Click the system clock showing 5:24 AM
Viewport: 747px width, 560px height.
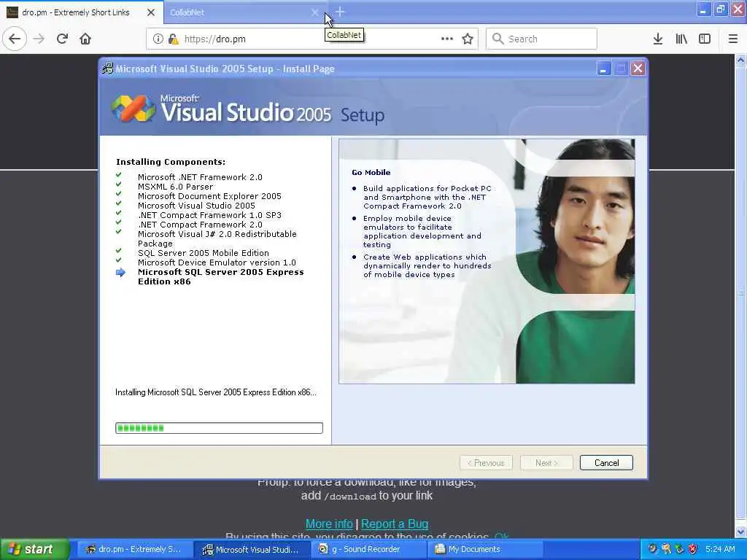[x=720, y=550]
